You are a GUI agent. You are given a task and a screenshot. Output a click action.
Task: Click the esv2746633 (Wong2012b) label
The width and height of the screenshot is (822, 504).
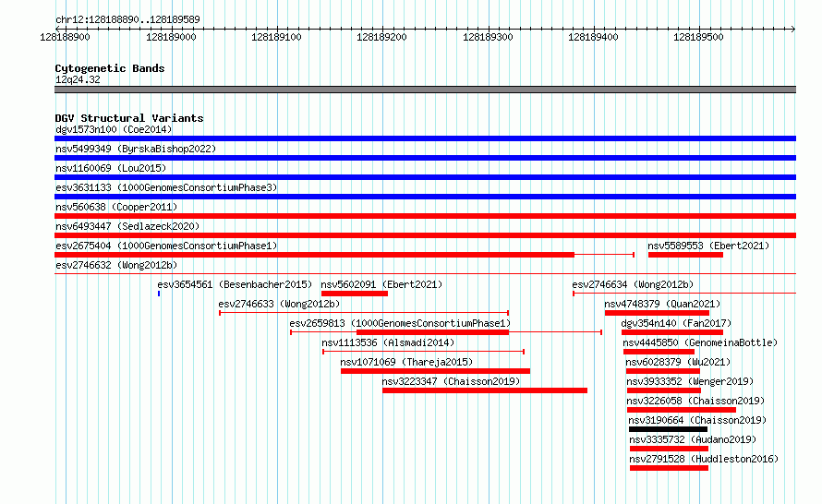[x=279, y=304]
